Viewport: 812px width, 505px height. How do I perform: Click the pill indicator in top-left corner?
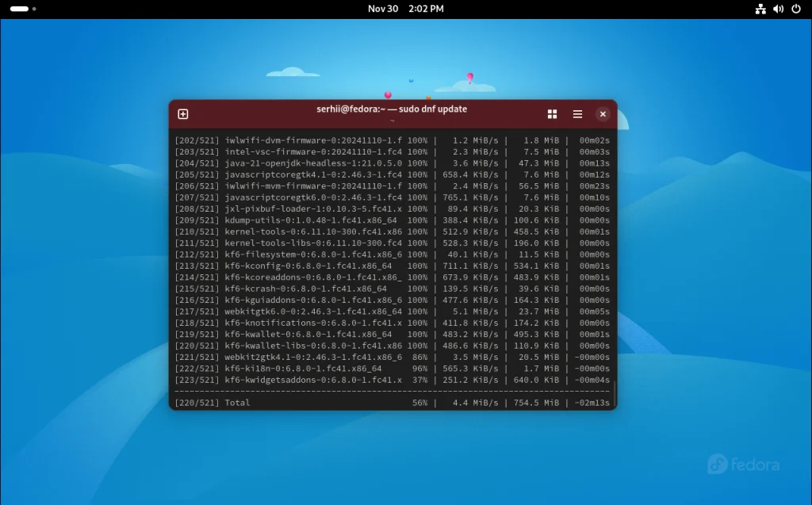(x=17, y=9)
